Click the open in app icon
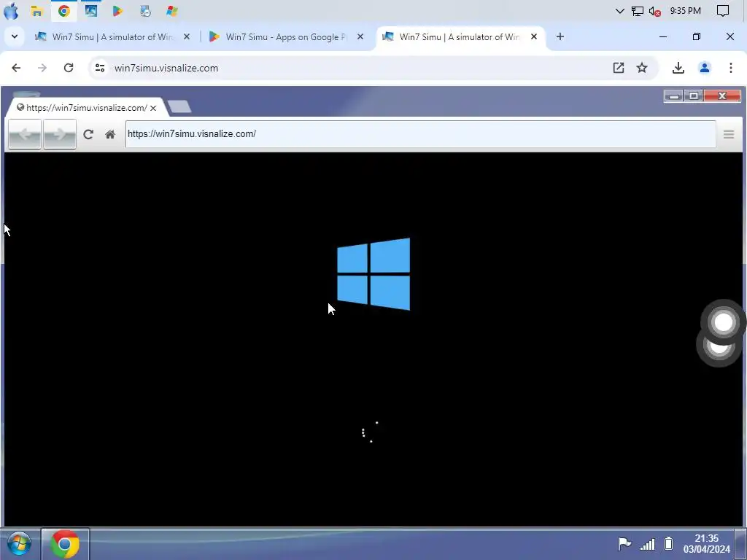The image size is (747, 560). coord(619,68)
